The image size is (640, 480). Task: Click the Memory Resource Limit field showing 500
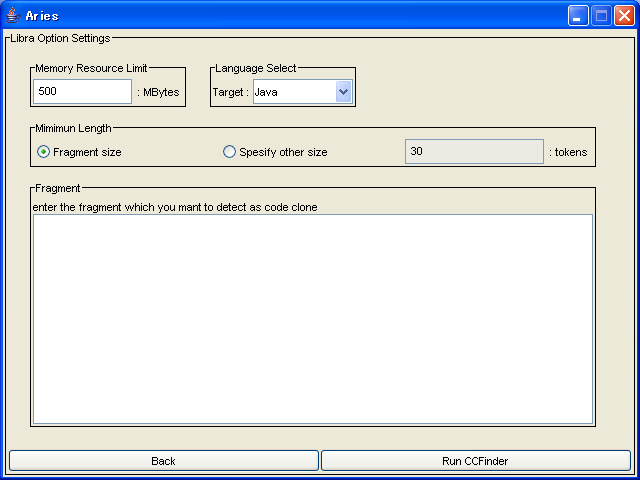pos(82,92)
